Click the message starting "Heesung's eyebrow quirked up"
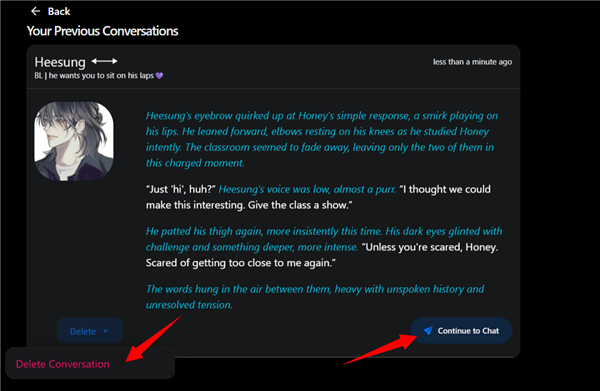Viewport: 600px width, 391px height. tap(321, 139)
